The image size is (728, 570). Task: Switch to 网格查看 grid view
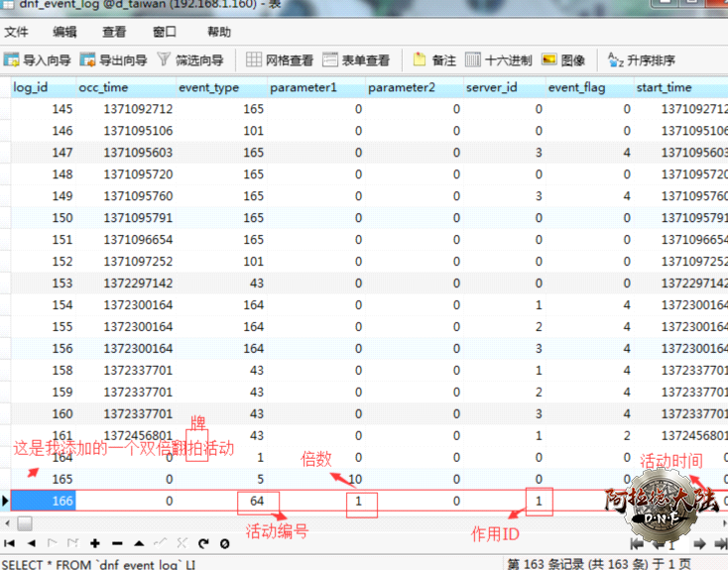click(280, 60)
